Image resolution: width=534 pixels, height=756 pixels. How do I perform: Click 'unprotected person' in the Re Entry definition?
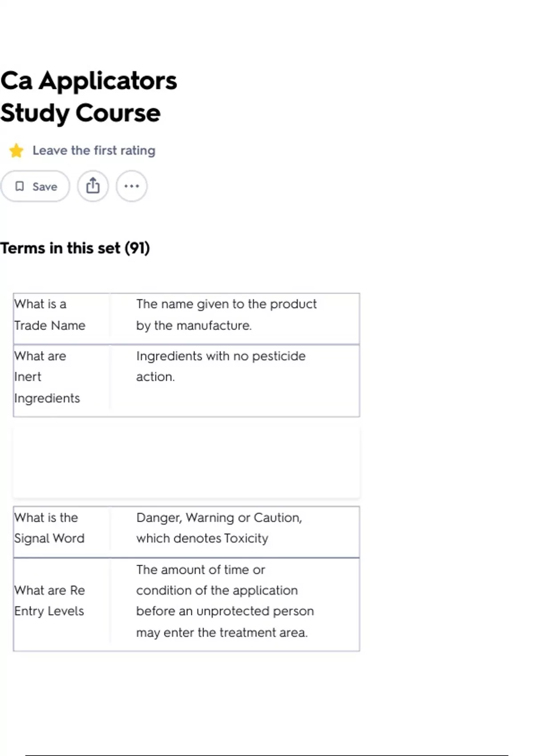click(255, 611)
